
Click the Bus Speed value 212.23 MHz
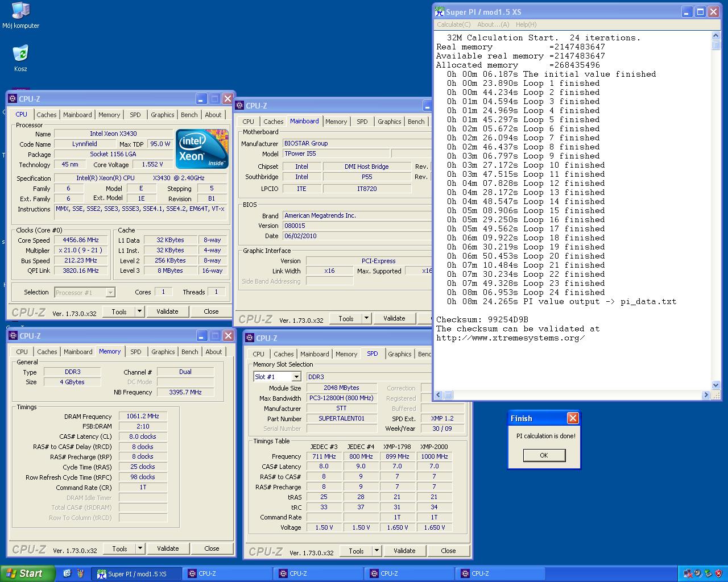81,260
